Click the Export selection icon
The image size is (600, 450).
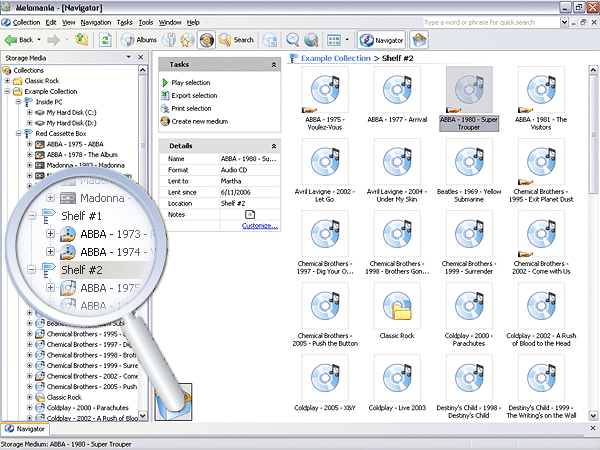(x=164, y=95)
